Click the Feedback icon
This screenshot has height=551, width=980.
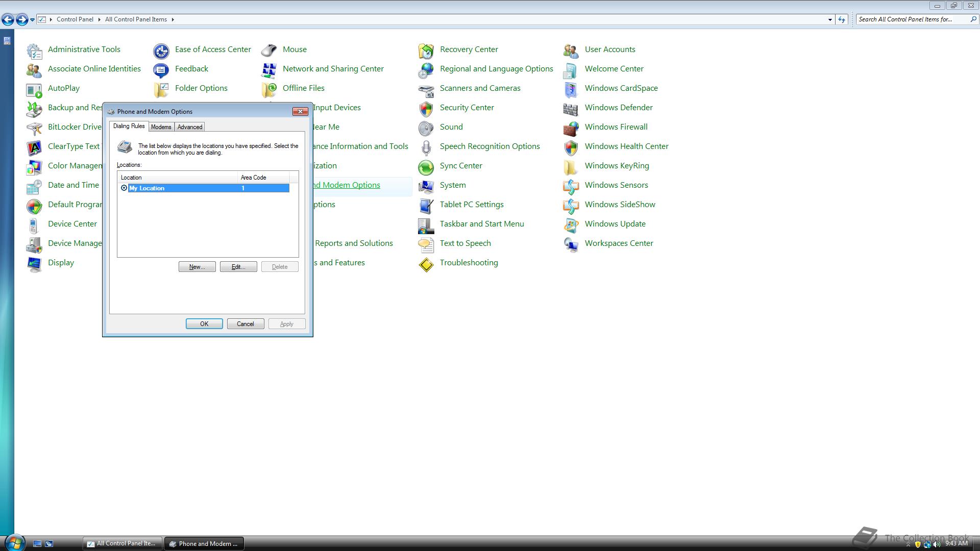(161, 70)
